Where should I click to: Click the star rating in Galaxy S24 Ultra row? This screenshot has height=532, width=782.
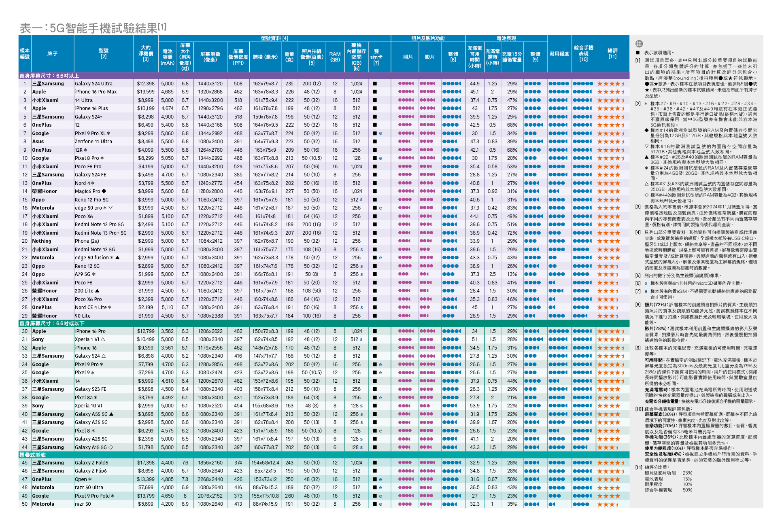click(611, 84)
